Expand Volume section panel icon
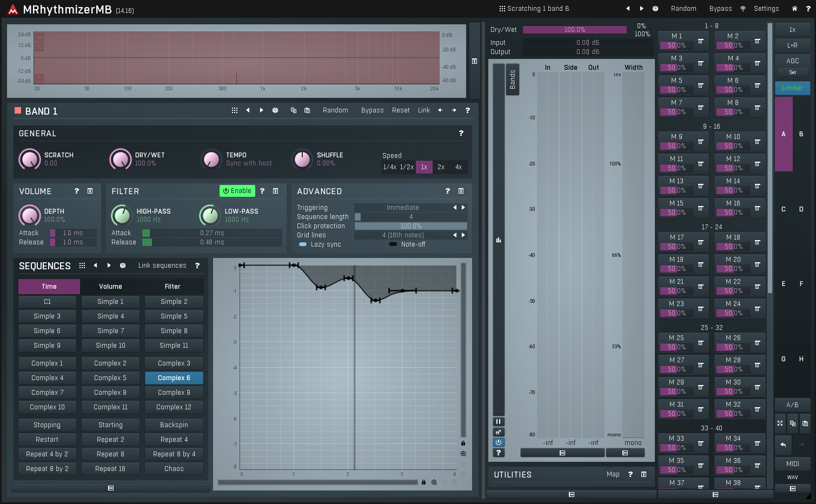The image size is (816, 504). click(90, 191)
